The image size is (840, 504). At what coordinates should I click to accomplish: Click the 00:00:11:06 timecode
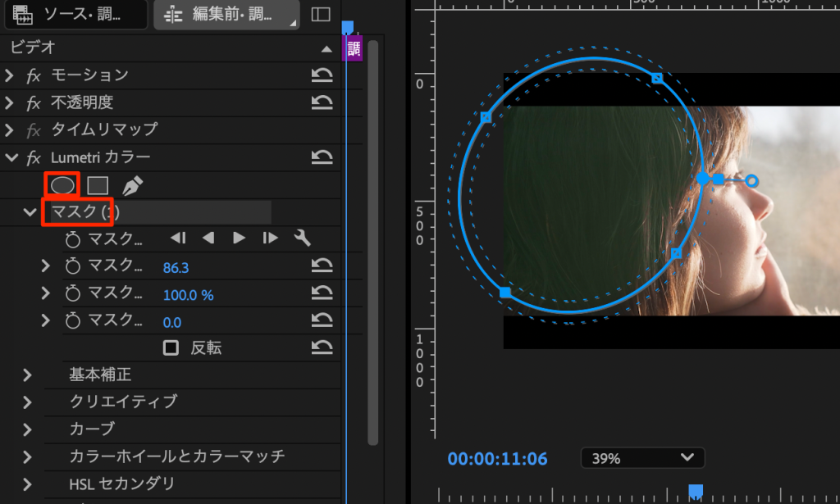497,459
